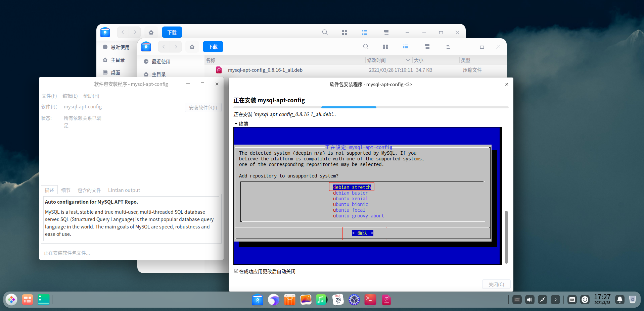Switch to the Lintian output tab

124,190
